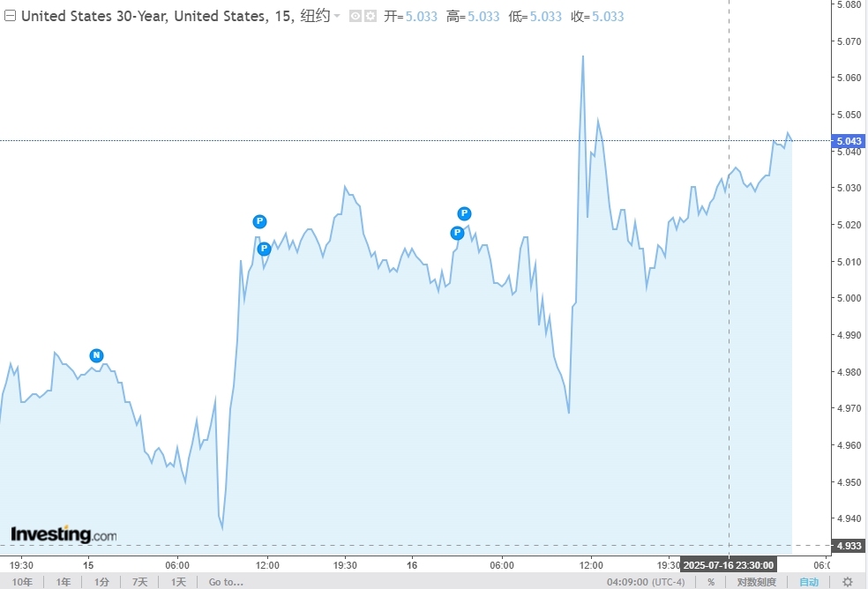Viewport: 868px width, 589px height.
Task: Select the 1天 time range
Action: pos(178,582)
